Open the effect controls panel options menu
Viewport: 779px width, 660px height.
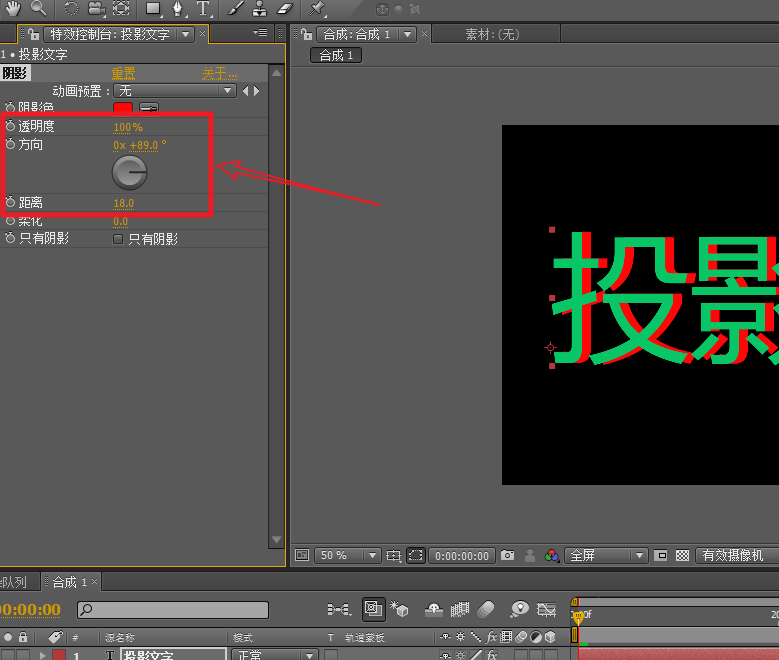pos(260,33)
